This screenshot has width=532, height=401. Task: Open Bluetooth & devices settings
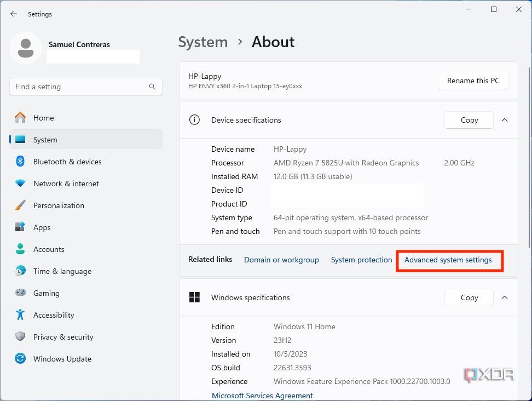point(86,162)
